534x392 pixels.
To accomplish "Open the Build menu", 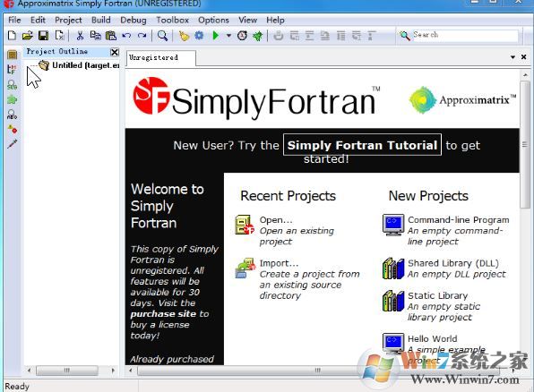I will tap(101, 20).
